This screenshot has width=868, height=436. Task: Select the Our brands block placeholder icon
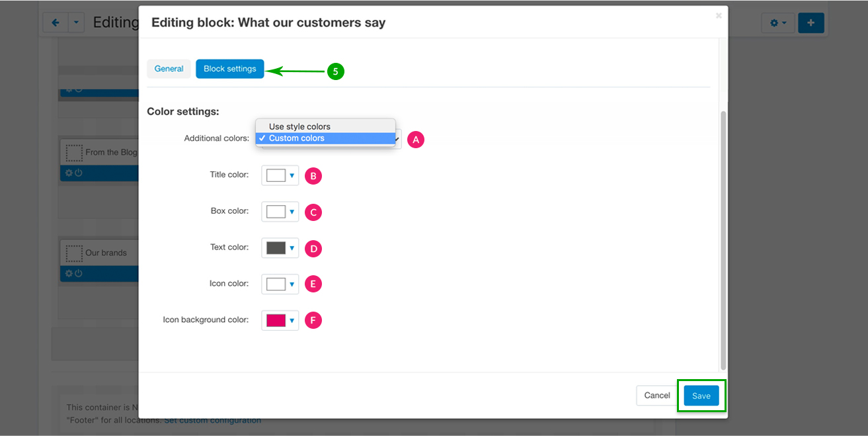point(74,253)
